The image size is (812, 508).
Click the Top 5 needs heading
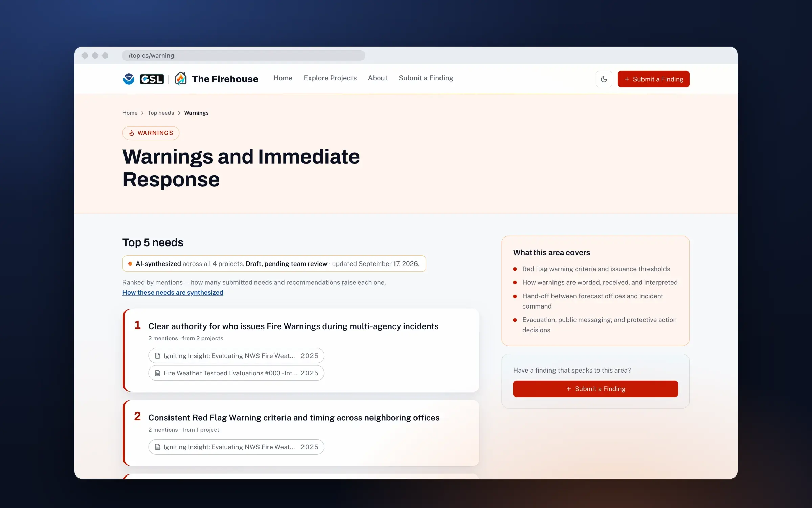[153, 242]
